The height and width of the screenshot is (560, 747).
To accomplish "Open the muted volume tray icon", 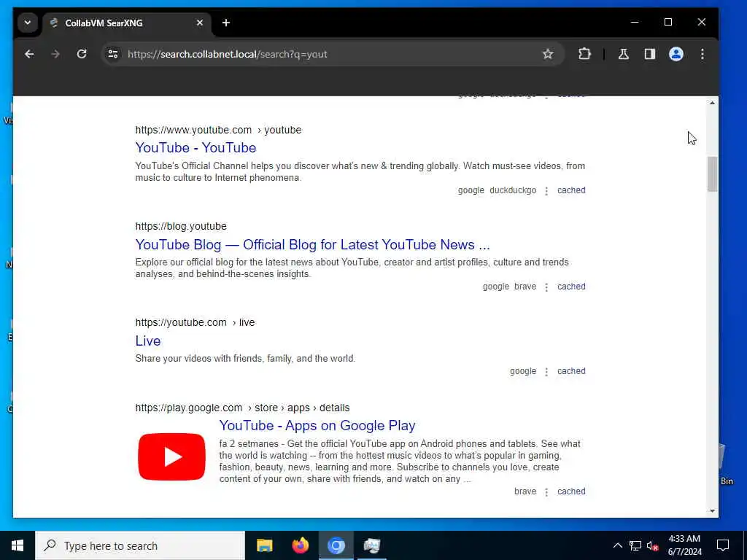I will (652, 545).
